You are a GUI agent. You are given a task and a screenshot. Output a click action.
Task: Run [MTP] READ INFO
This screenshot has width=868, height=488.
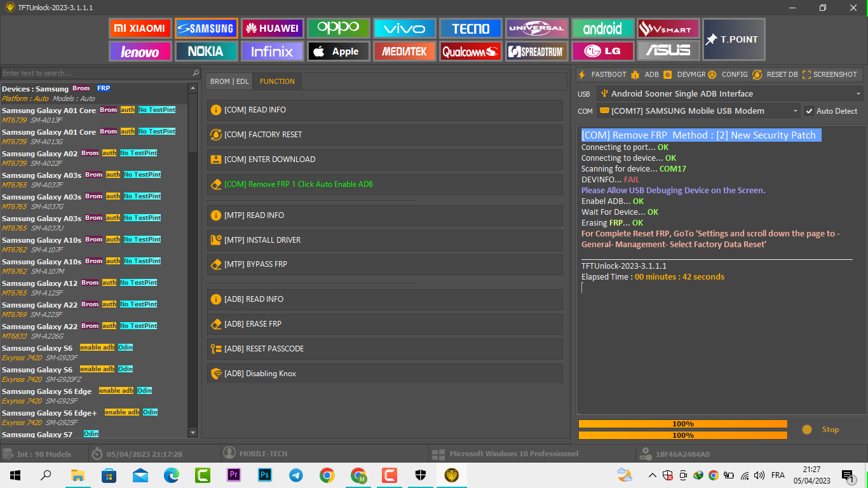coord(385,215)
